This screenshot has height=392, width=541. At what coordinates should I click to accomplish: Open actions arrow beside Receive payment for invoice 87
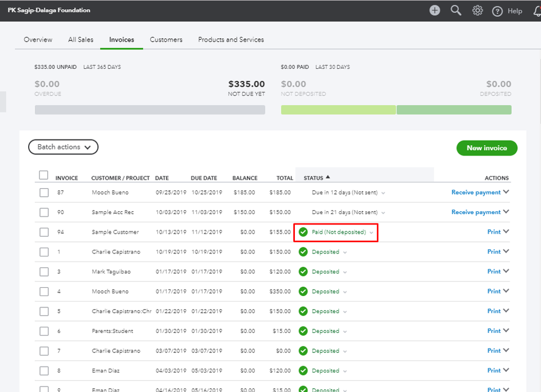(x=506, y=192)
